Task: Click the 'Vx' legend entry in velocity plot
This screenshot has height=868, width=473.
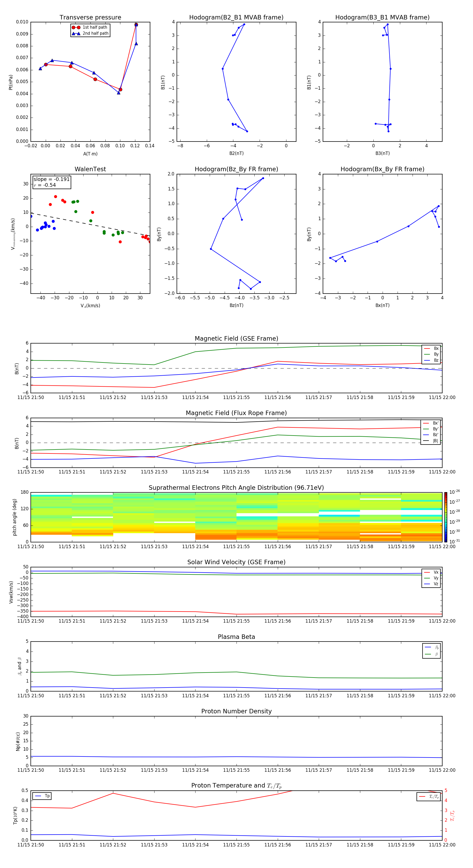Action: click(431, 573)
